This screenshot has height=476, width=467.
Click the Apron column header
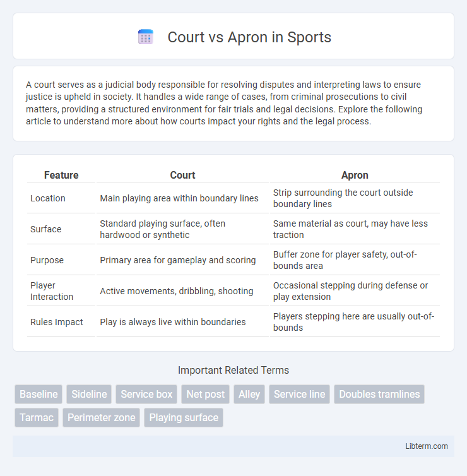[355, 175]
